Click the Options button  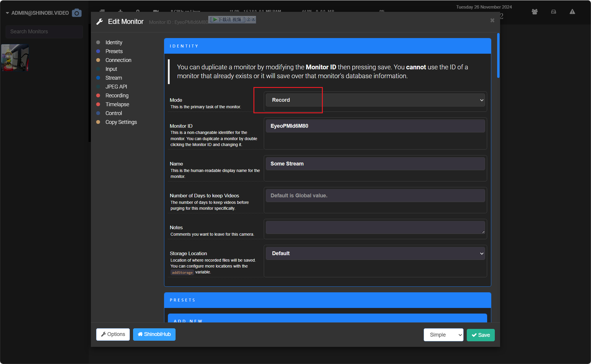pos(113,334)
